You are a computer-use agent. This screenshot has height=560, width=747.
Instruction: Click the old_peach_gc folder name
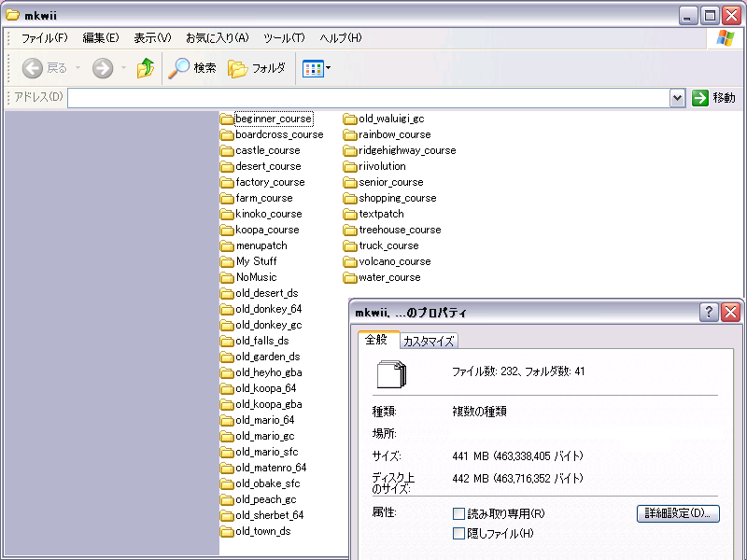pos(266,499)
